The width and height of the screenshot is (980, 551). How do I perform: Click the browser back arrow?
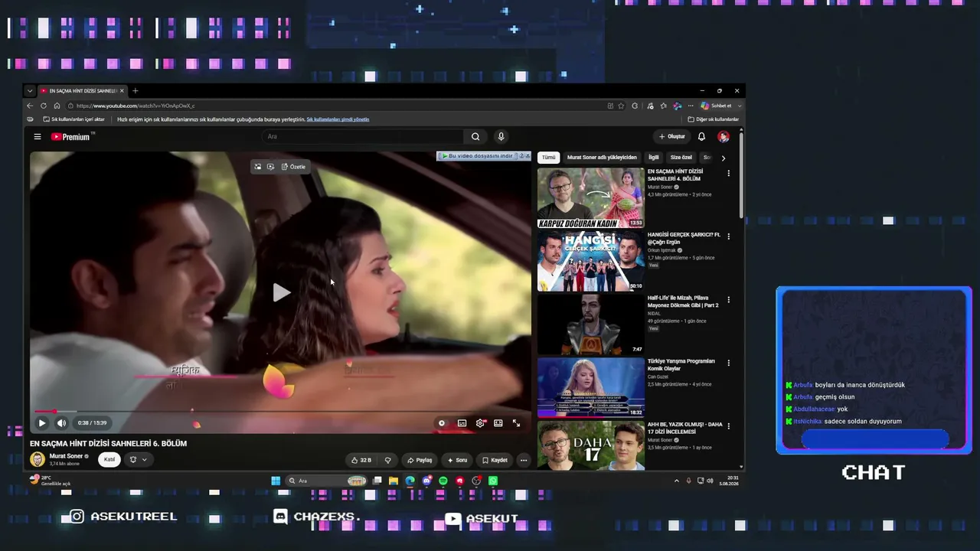(x=30, y=106)
